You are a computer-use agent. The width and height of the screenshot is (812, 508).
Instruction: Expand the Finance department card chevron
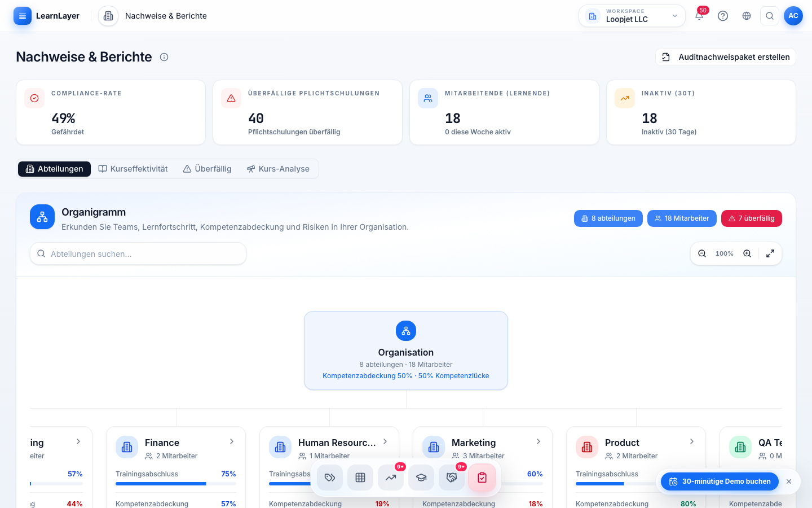click(232, 441)
